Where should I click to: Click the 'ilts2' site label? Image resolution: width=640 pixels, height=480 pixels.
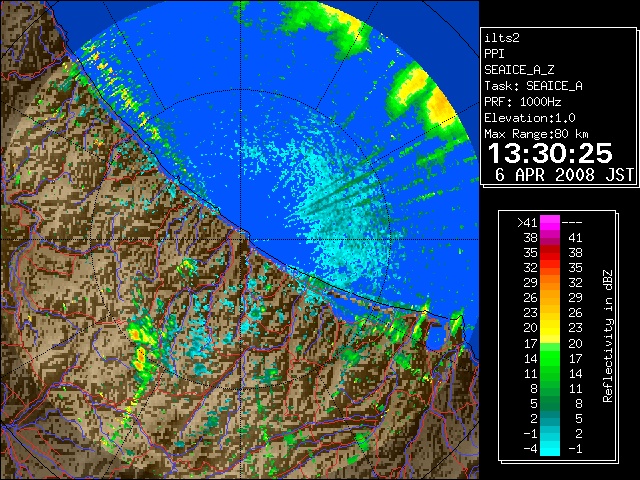pyautogui.click(x=502, y=38)
